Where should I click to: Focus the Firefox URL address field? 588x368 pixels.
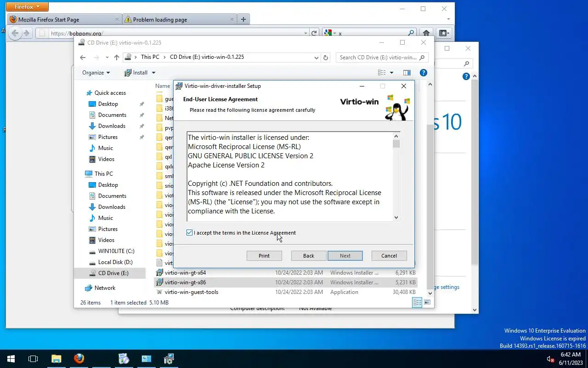click(172, 33)
